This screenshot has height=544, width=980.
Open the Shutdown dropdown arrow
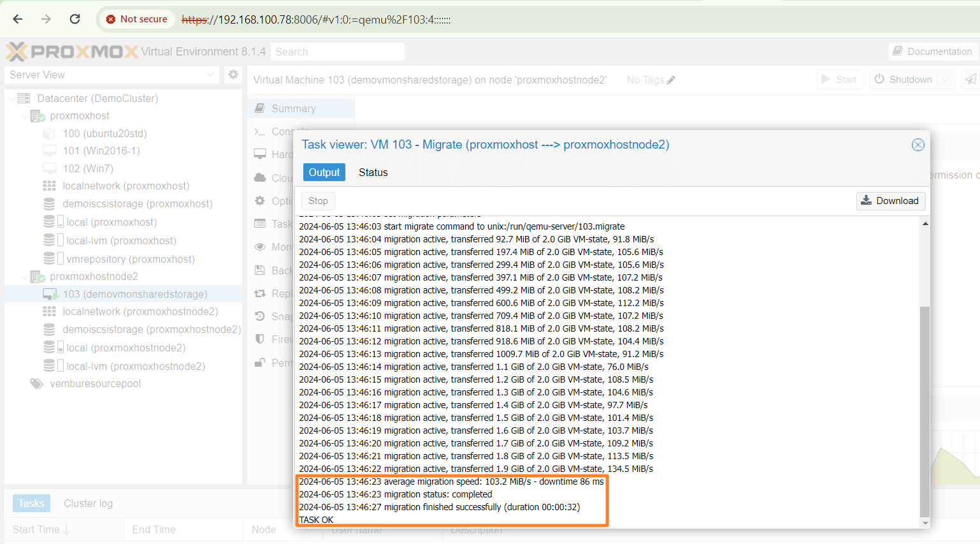click(945, 79)
